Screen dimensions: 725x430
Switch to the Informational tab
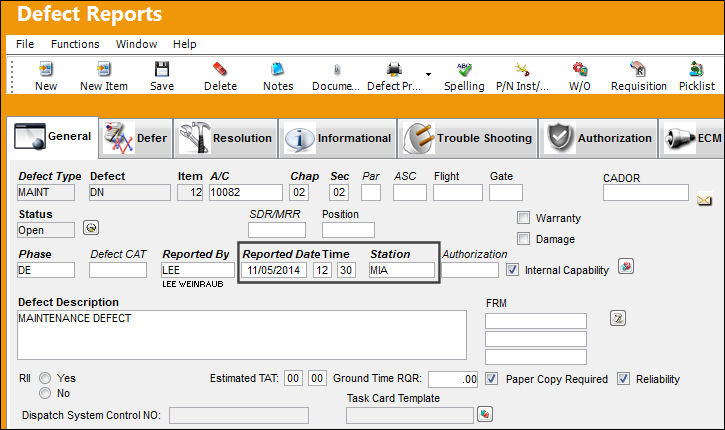click(x=338, y=138)
